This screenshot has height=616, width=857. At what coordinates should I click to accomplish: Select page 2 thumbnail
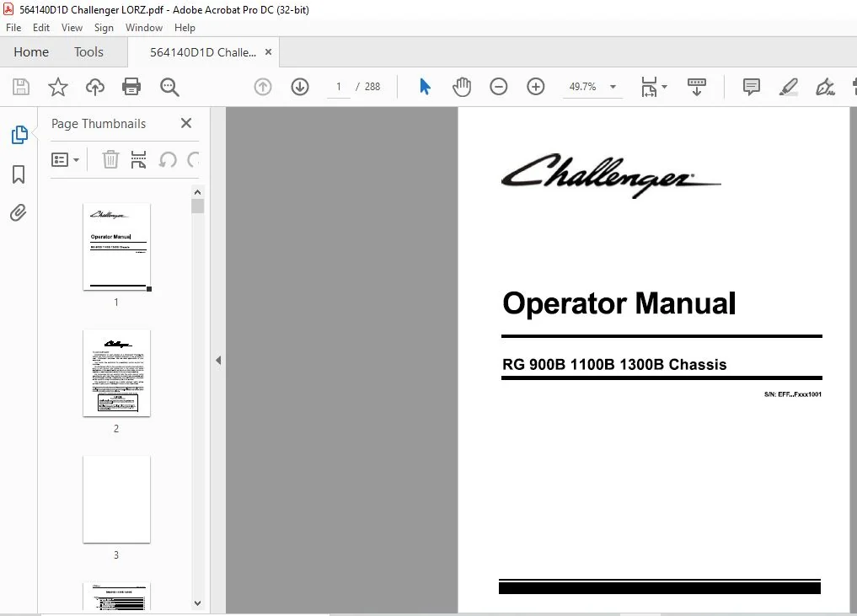pyautogui.click(x=116, y=373)
